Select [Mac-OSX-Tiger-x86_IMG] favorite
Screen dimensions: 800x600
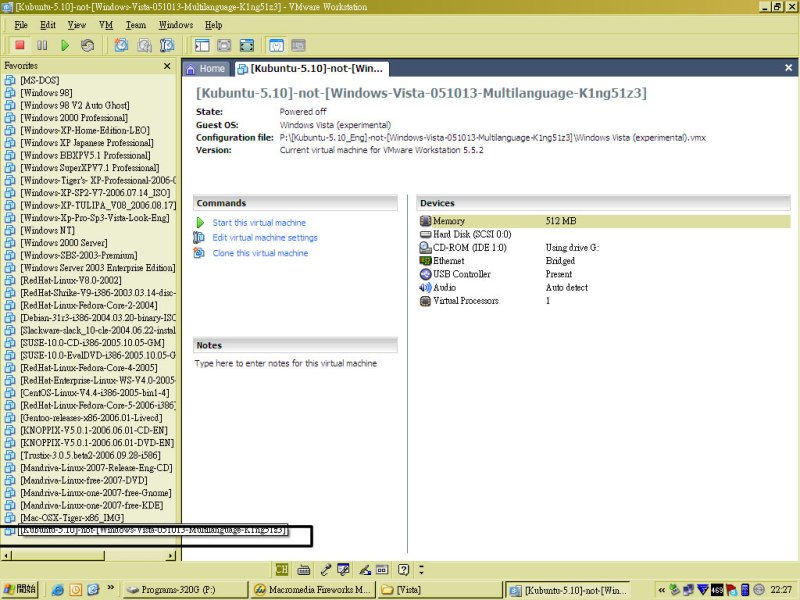tap(72, 518)
